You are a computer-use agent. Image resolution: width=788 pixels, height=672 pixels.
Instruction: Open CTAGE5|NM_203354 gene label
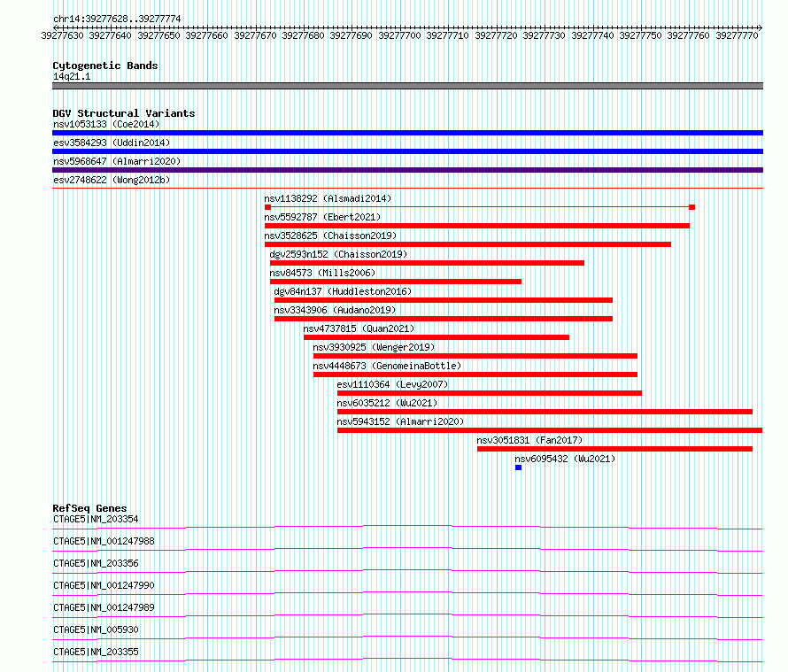point(96,519)
